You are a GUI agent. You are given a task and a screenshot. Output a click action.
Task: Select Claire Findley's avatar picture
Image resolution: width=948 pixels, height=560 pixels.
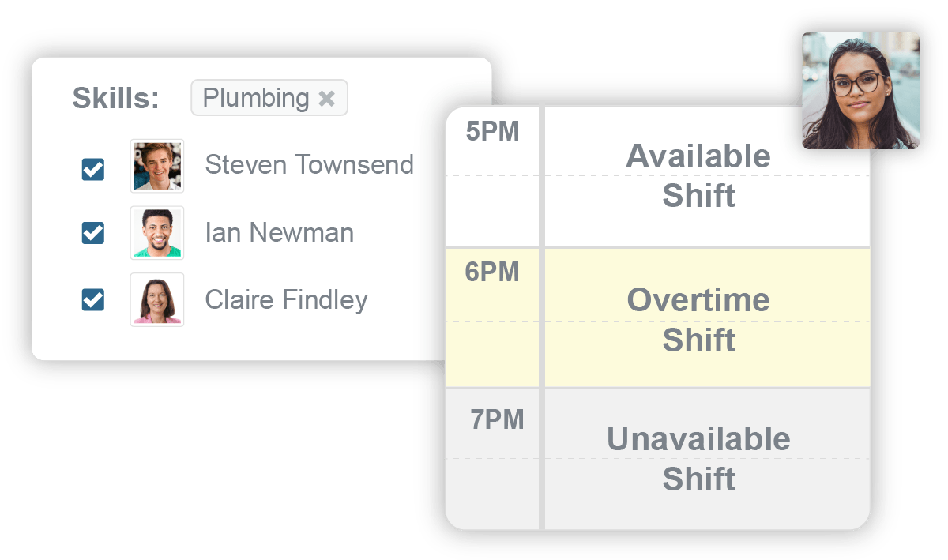coord(157,299)
